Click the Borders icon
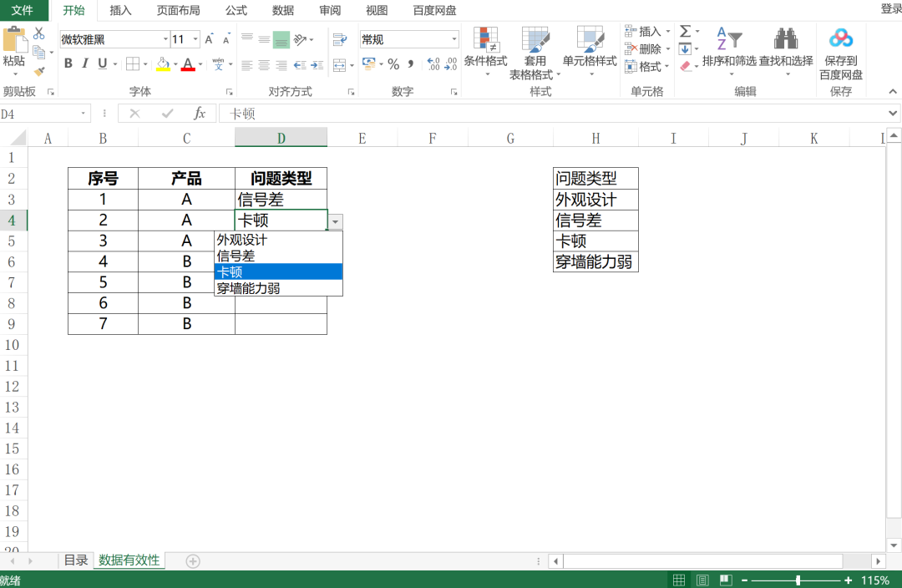Viewport: 902px width, 588px height. click(133, 63)
